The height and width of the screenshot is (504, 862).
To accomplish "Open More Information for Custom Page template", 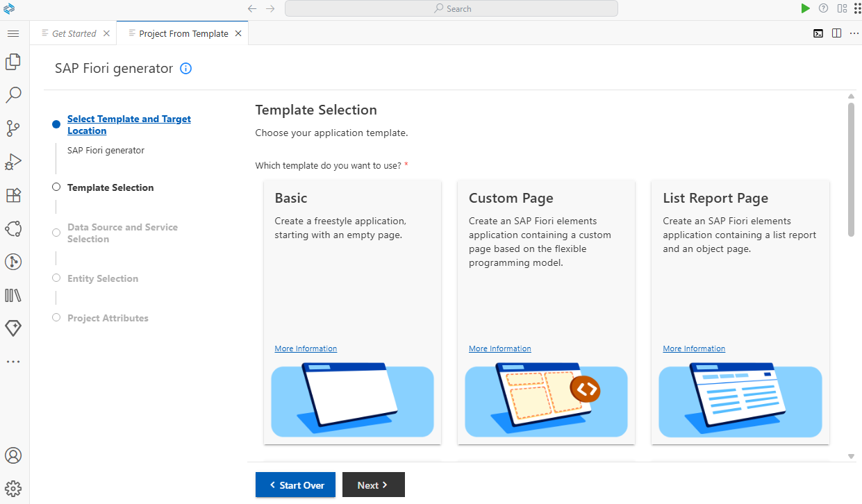I will [x=500, y=348].
